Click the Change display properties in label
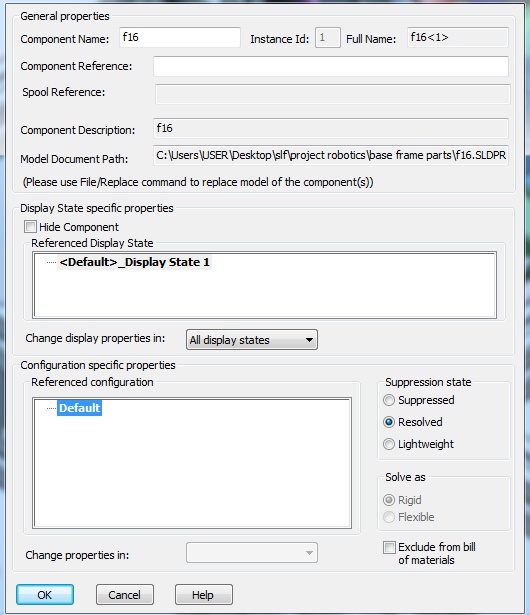The height and width of the screenshot is (615, 530). (x=95, y=338)
